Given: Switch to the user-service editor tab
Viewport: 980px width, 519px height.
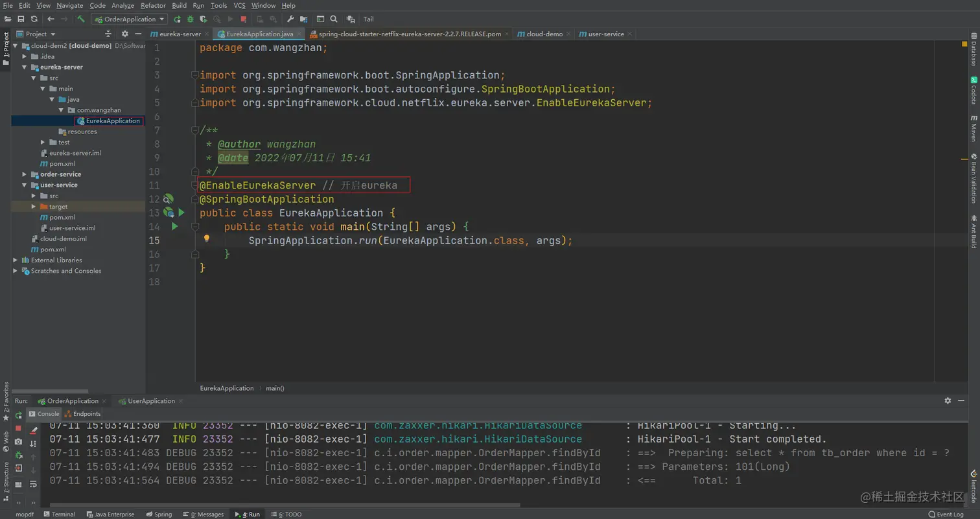Looking at the screenshot, I should tap(606, 34).
